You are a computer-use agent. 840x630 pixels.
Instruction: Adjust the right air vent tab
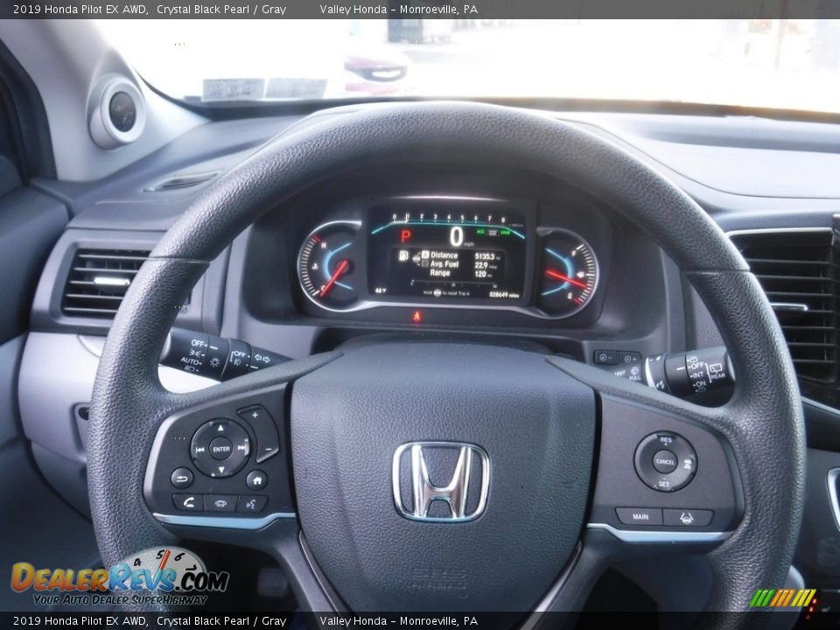coord(788,307)
